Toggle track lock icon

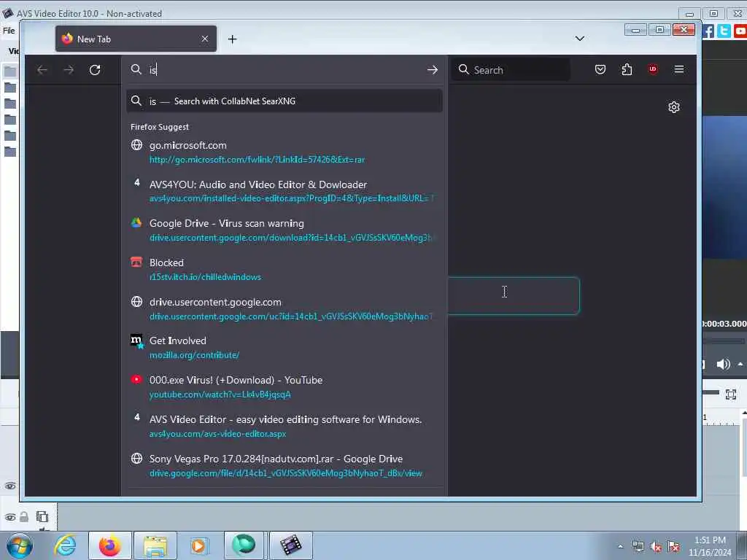click(x=24, y=517)
